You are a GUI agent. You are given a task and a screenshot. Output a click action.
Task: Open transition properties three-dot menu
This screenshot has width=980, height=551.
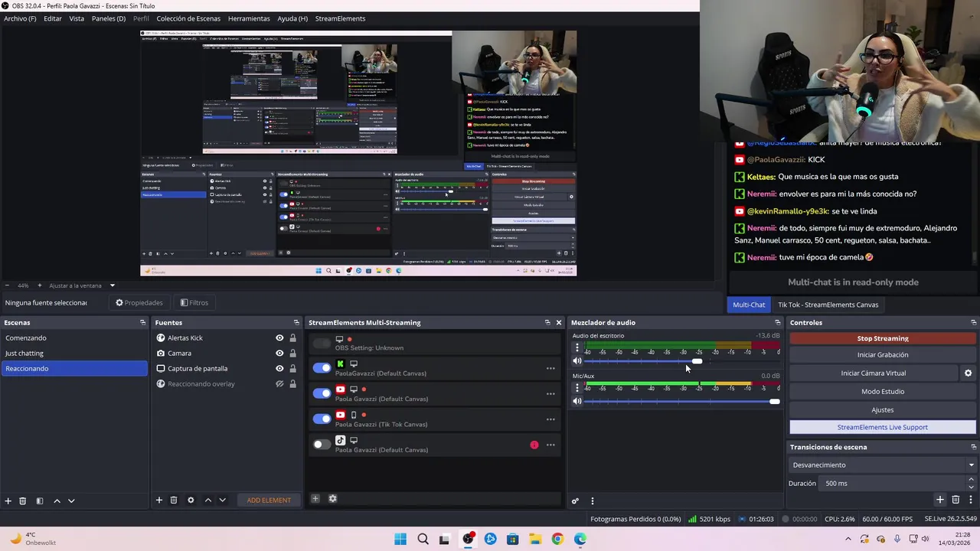(x=970, y=500)
